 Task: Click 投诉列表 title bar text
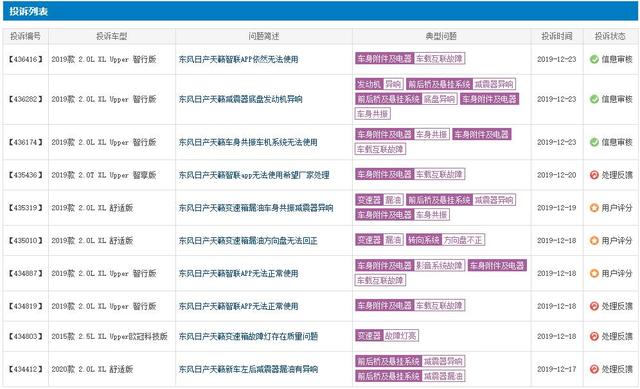tap(29, 11)
